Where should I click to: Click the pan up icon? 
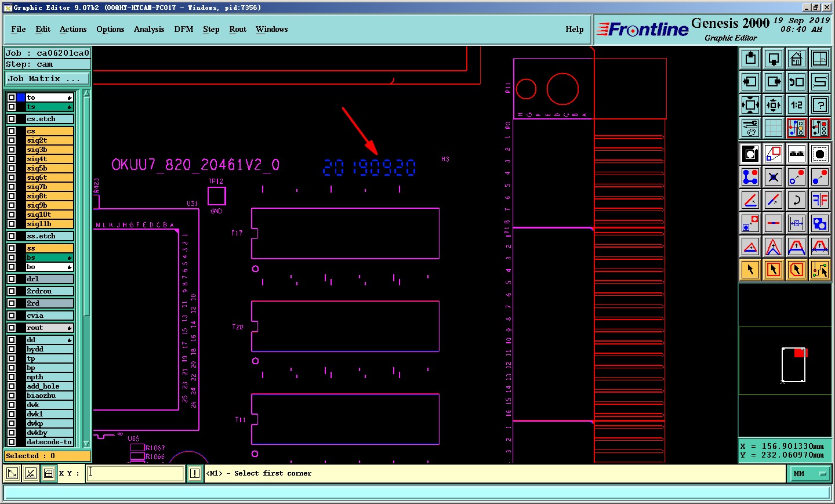pos(750,59)
